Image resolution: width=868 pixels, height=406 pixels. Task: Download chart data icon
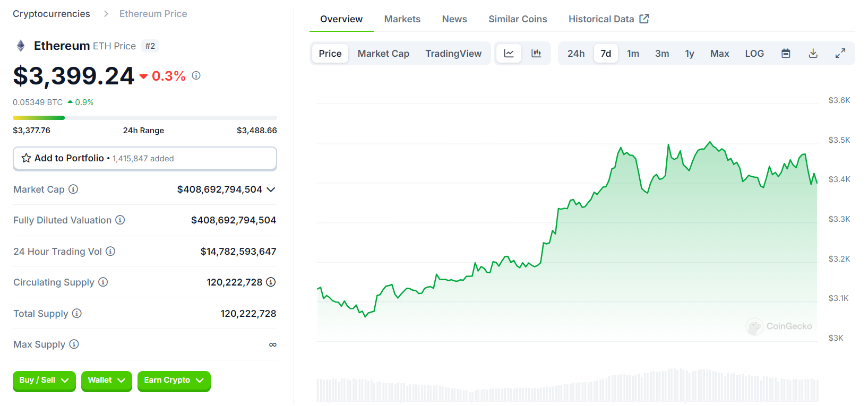point(813,53)
